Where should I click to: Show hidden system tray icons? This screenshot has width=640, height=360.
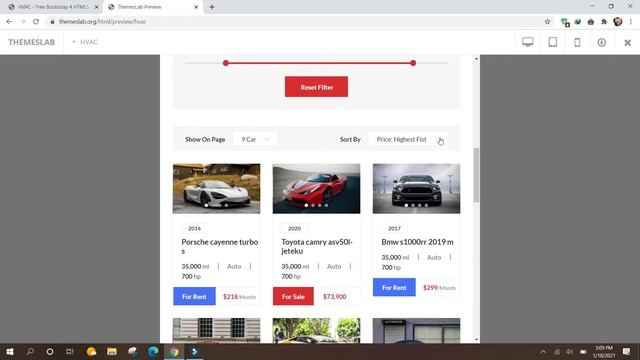click(543, 351)
